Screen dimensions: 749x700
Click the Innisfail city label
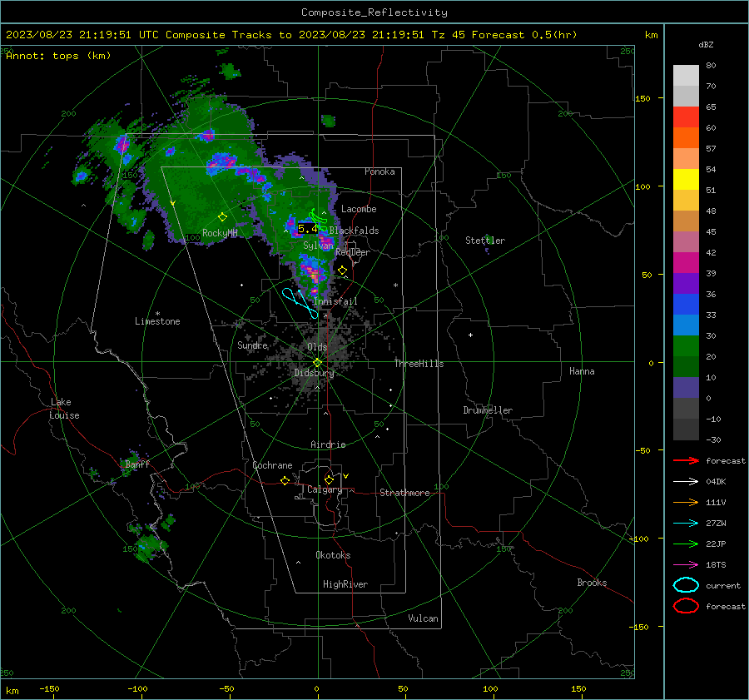(x=335, y=301)
